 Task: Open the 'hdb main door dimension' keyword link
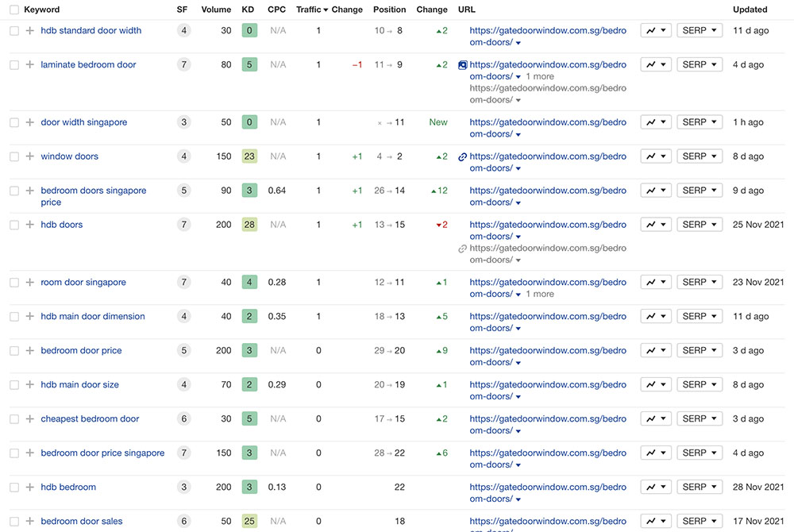tap(93, 317)
